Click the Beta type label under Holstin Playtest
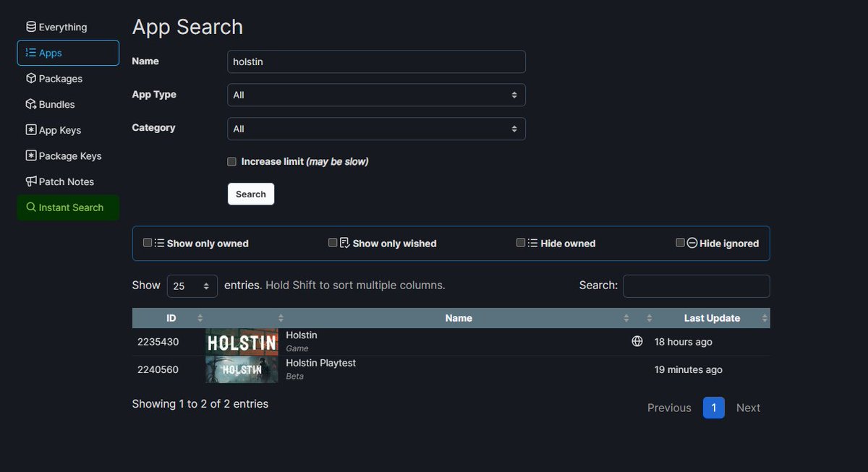The image size is (868, 472). click(x=295, y=377)
